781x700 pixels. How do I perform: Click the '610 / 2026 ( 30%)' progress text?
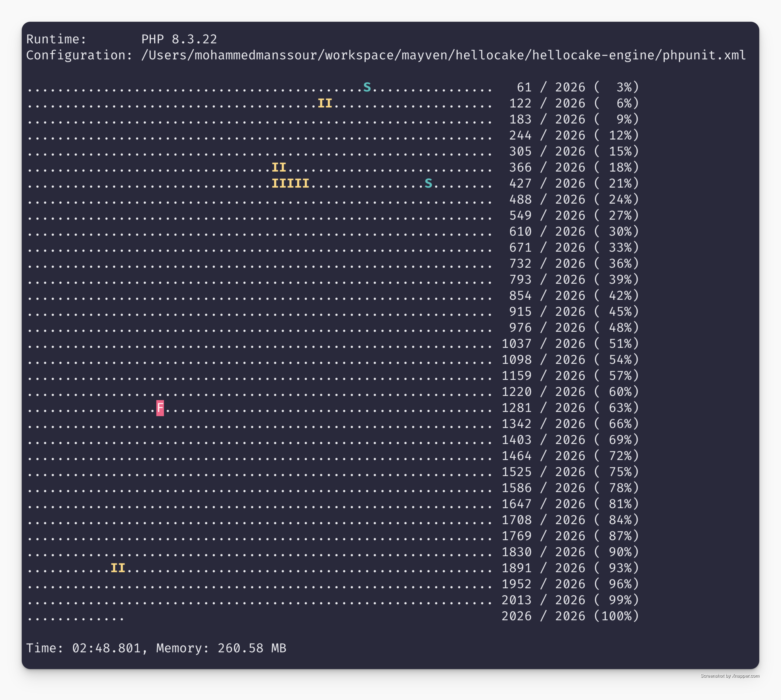click(x=574, y=231)
